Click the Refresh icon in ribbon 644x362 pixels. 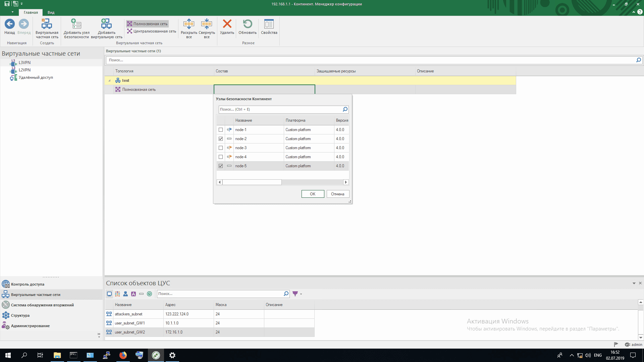pyautogui.click(x=248, y=24)
